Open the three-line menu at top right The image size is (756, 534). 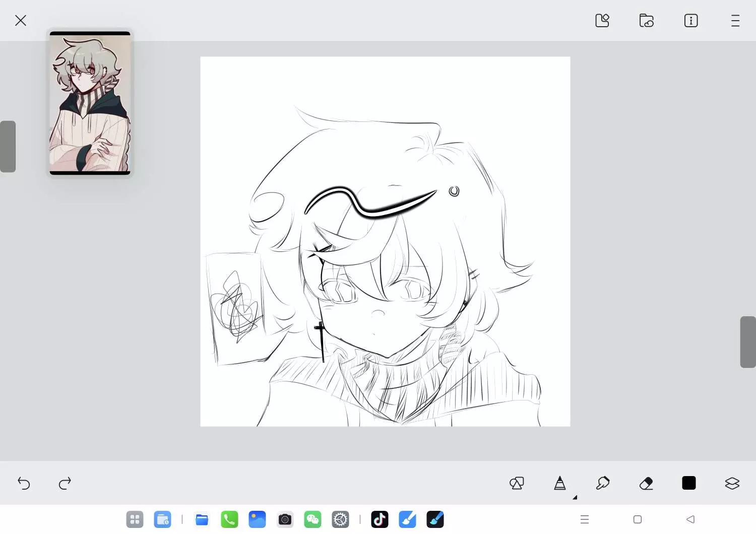tap(735, 21)
